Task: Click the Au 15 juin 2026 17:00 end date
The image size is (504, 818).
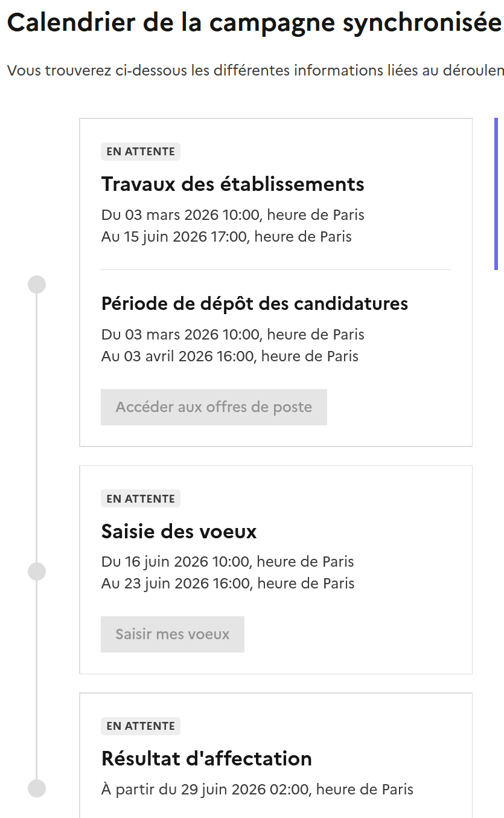Action: [x=226, y=236]
